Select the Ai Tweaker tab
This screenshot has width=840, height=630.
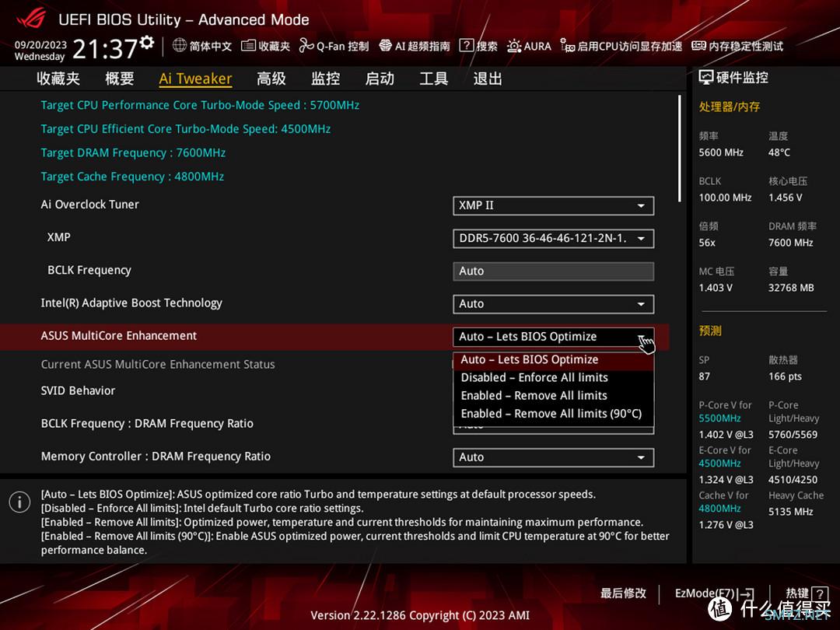tap(195, 79)
